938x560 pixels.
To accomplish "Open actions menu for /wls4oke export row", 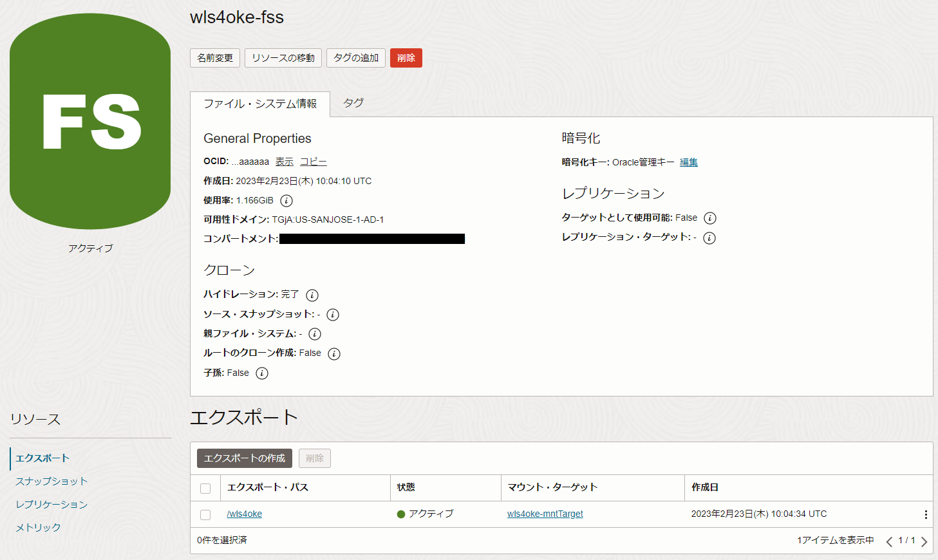I will [926, 514].
